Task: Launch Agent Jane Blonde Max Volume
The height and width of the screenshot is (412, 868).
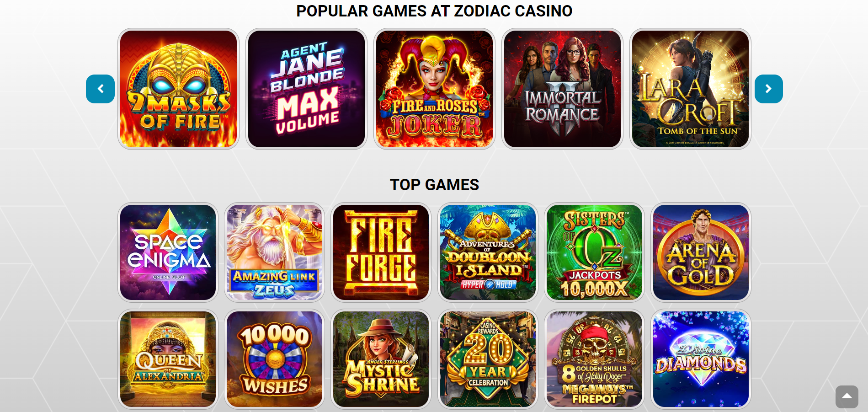Action: click(306, 89)
